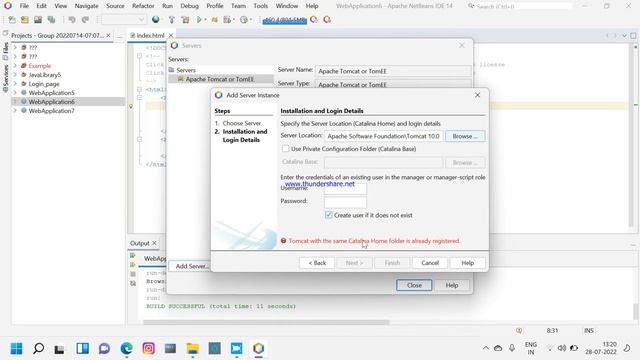This screenshot has height=360, width=640.
Task: Click the green Run Project icon
Action: 199,20
